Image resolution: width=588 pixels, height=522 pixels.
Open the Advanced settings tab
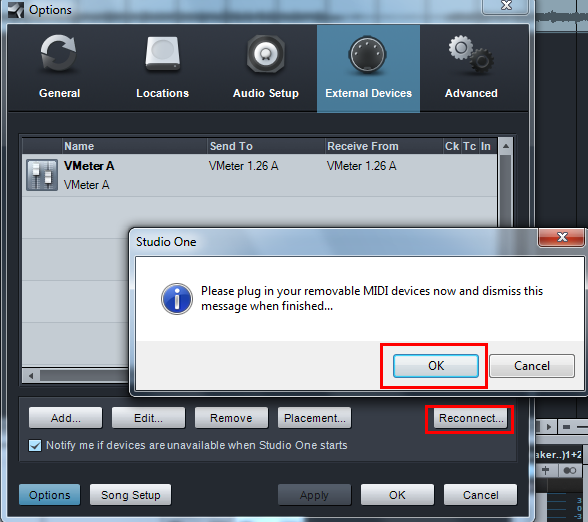pos(471,68)
